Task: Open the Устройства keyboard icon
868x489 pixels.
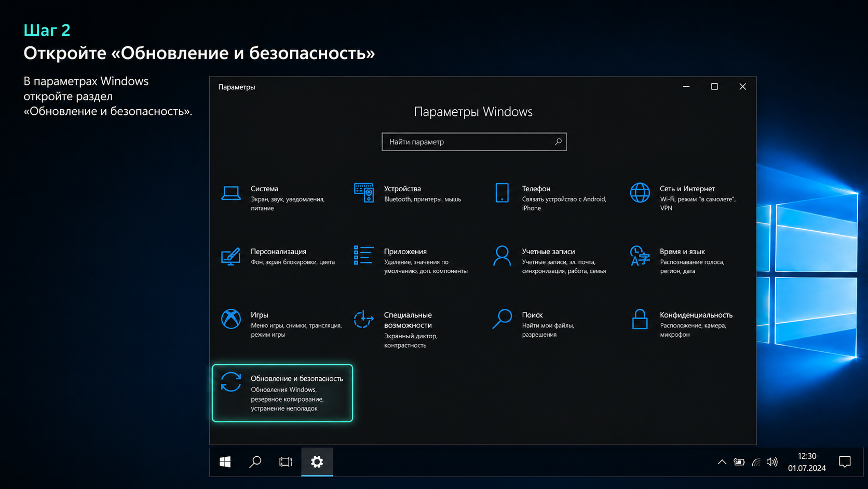Action: click(x=364, y=193)
